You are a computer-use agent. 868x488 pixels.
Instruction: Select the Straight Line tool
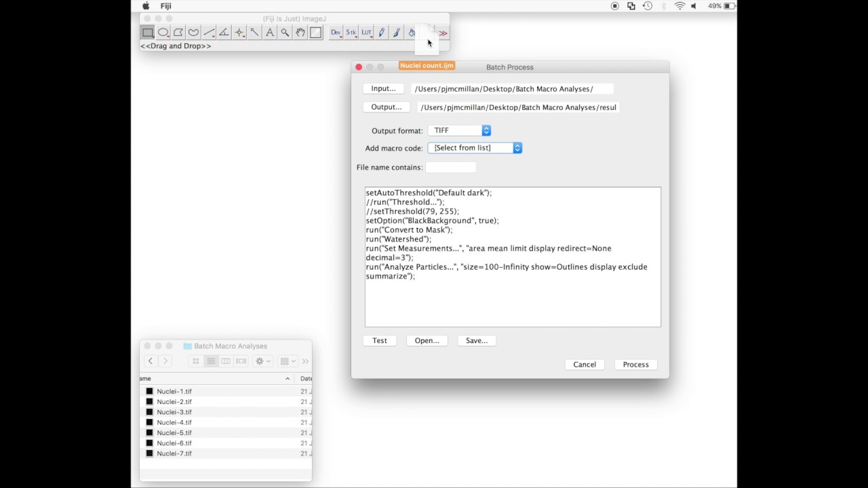(209, 33)
